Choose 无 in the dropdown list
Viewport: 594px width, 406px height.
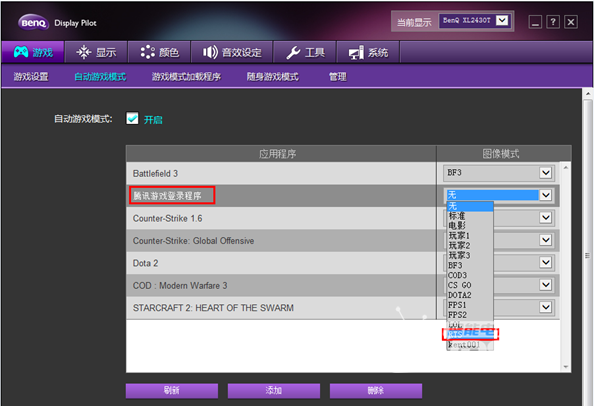(470, 206)
